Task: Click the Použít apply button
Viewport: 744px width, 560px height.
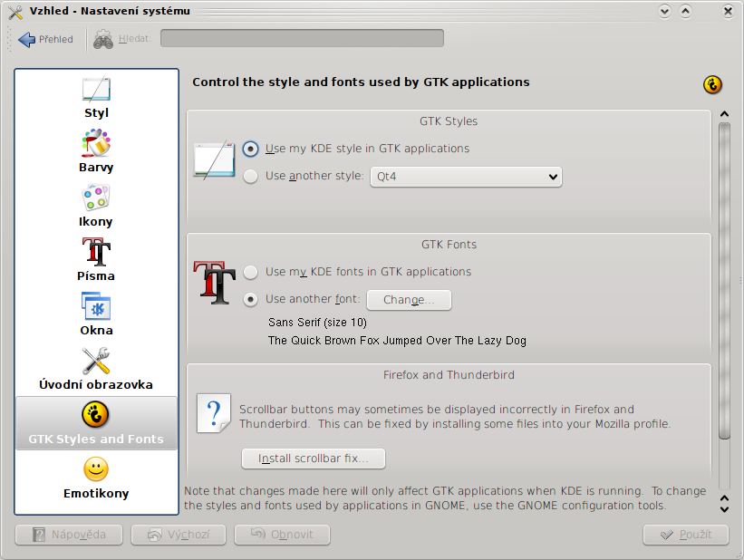Action: pyautogui.click(x=686, y=535)
